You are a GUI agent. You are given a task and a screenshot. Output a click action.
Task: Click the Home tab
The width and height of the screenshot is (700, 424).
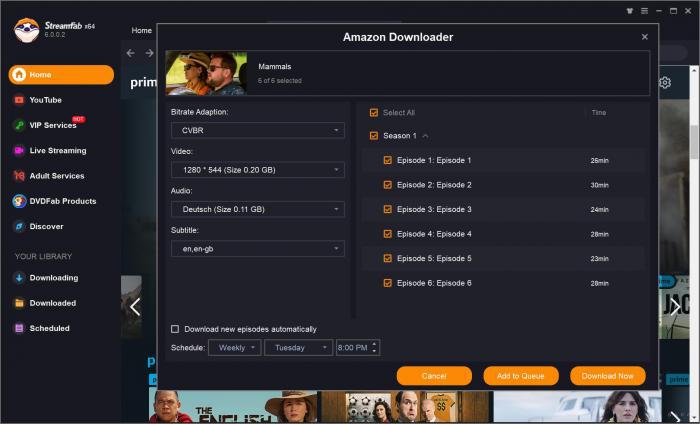click(x=142, y=30)
